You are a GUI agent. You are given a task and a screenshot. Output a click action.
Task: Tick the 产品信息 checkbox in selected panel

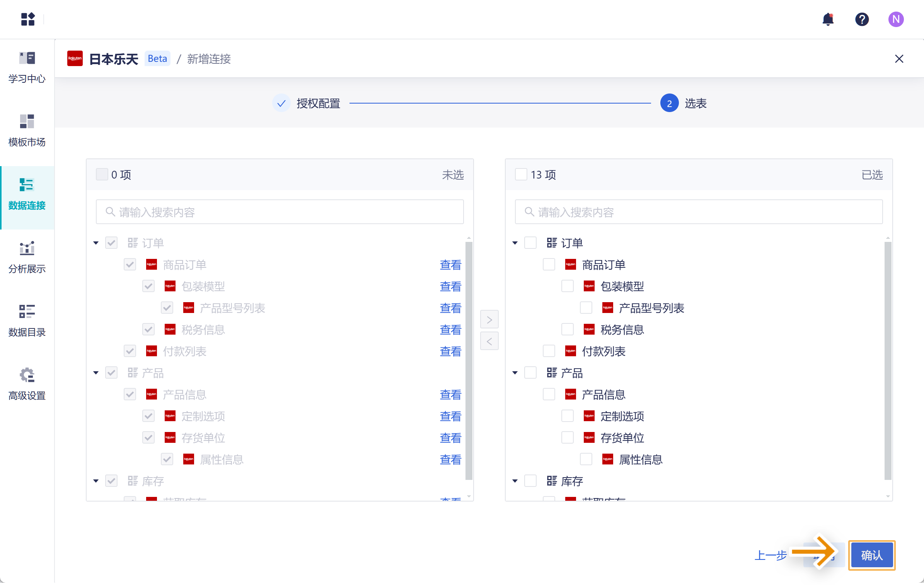(549, 395)
